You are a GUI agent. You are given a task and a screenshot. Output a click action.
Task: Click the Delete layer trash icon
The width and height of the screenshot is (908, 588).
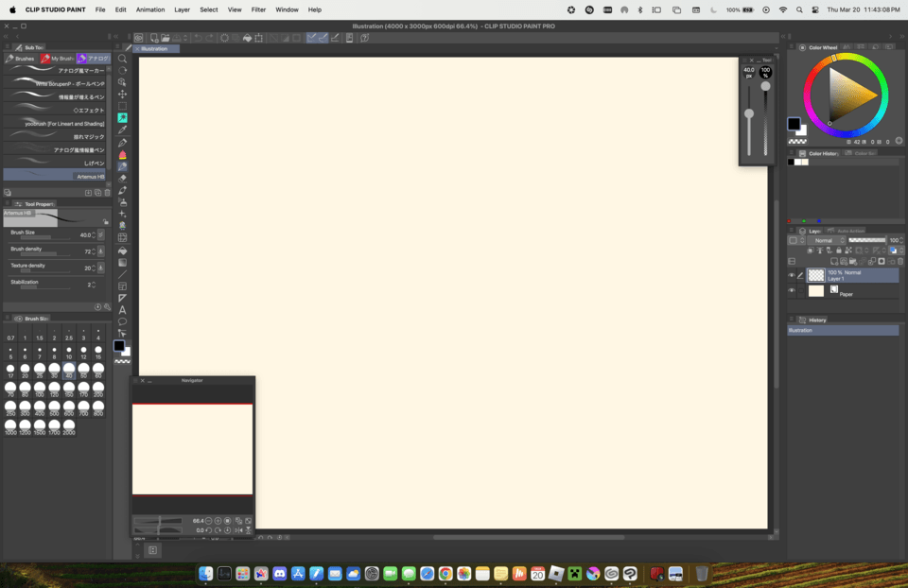899,262
